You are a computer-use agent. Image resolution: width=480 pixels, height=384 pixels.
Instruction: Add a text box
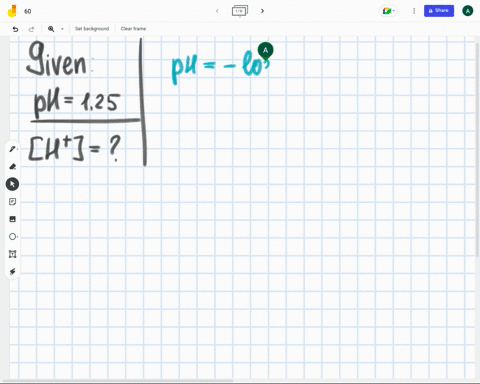click(x=13, y=254)
